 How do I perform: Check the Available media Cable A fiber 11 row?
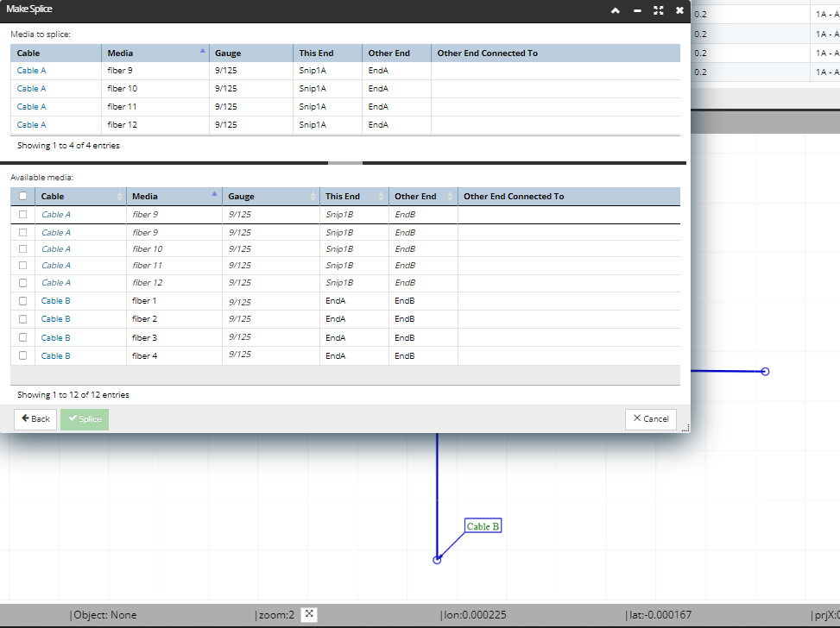[x=22, y=266]
